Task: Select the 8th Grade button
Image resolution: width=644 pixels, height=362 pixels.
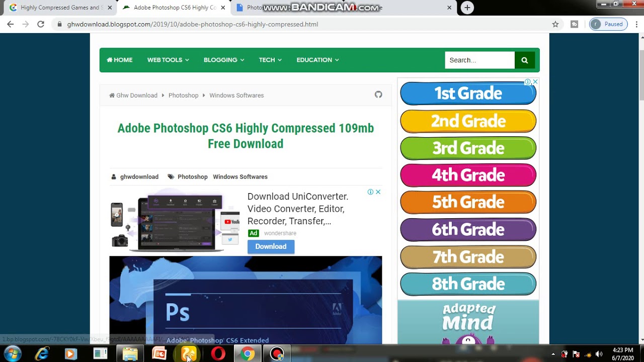Action: point(468,284)
